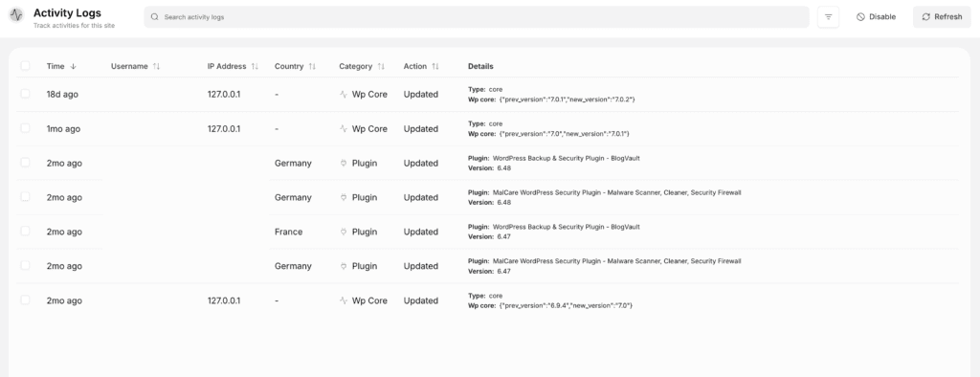
Task: Click Wp Core icon in 6.9.4 update row
Action: [x=344, y=300]
